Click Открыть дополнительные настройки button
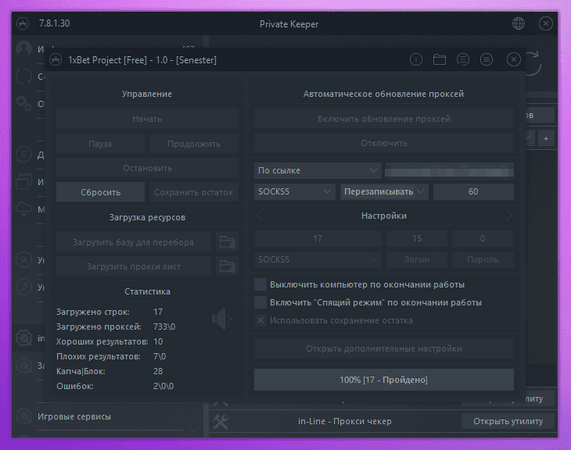The width and height of the screenshot is (571, 450). tap(384, 348)
